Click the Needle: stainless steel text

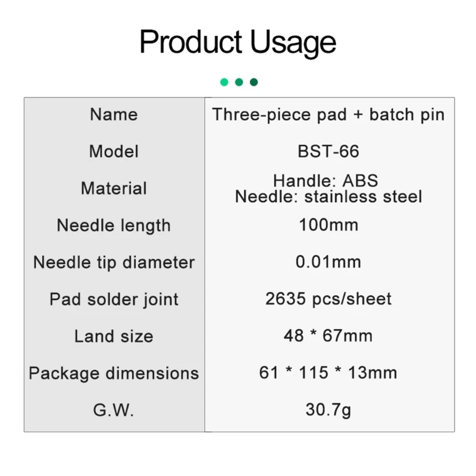tap(328, 196)
